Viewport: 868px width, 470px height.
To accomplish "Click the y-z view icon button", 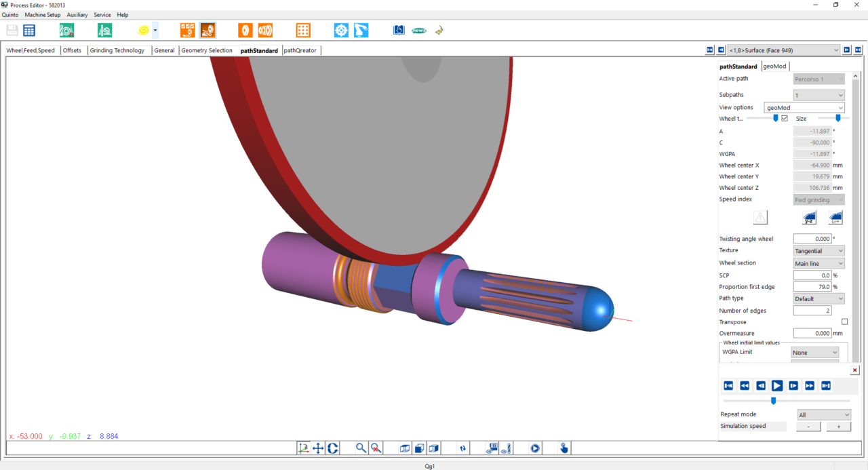I will pos(809,218).
